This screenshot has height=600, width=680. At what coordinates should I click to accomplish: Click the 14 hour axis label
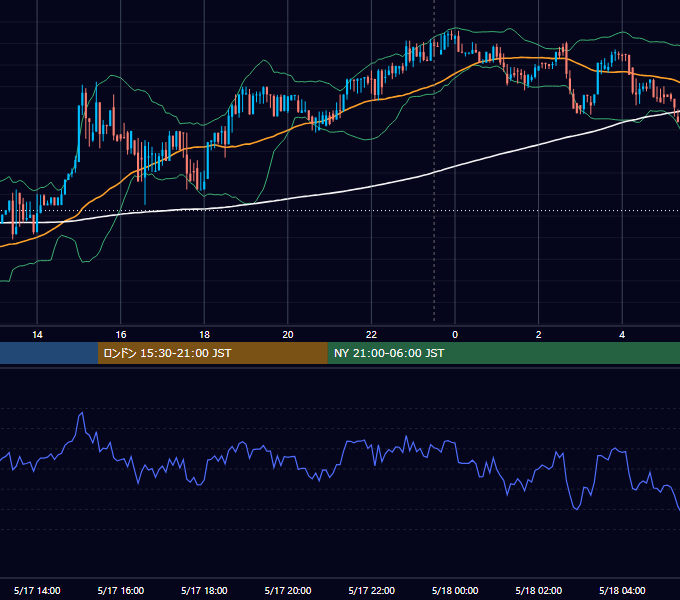pyautogui.click(x=37, y=335)
